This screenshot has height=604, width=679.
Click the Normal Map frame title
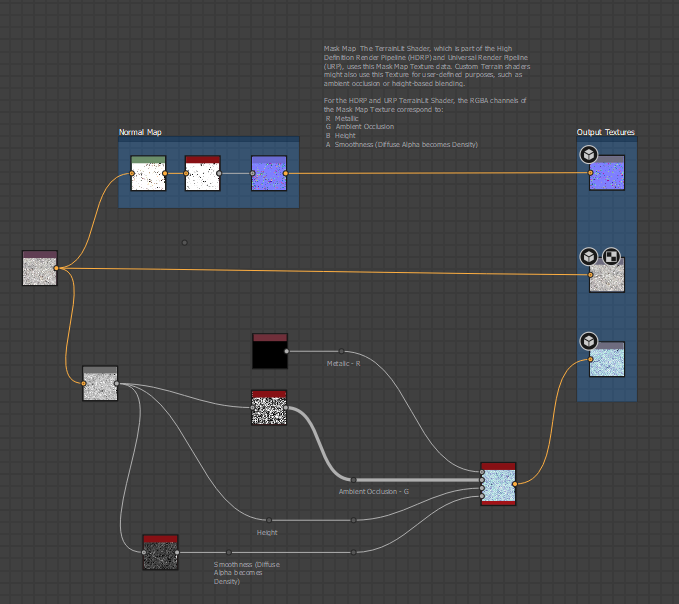coord(139,133)
